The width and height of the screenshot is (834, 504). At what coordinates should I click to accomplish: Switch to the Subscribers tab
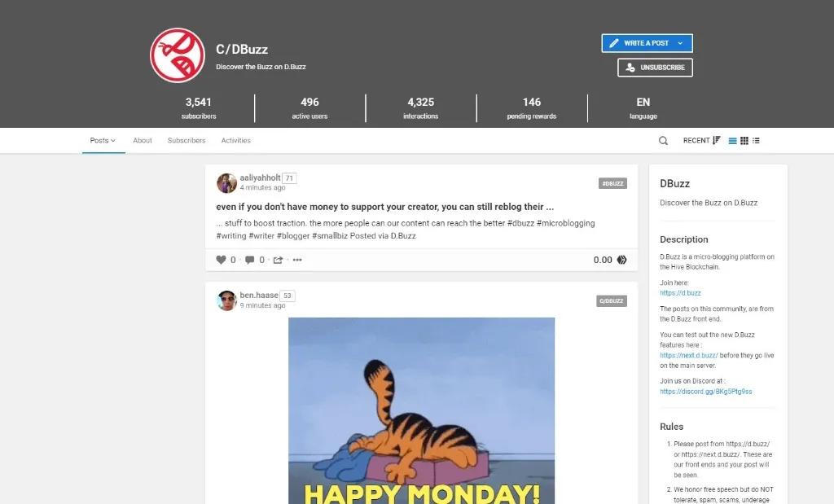tap(187, 140)
